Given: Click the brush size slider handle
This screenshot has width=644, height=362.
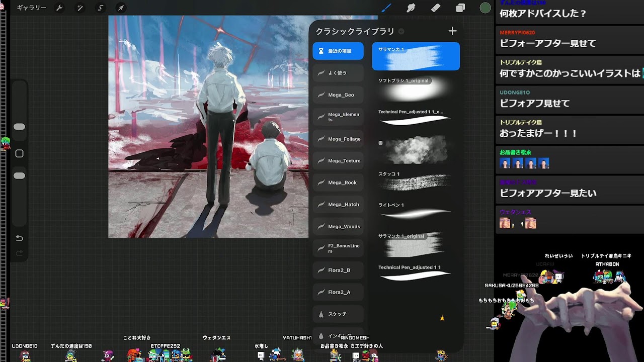Looking at the screenshot, I should point(19,127).
